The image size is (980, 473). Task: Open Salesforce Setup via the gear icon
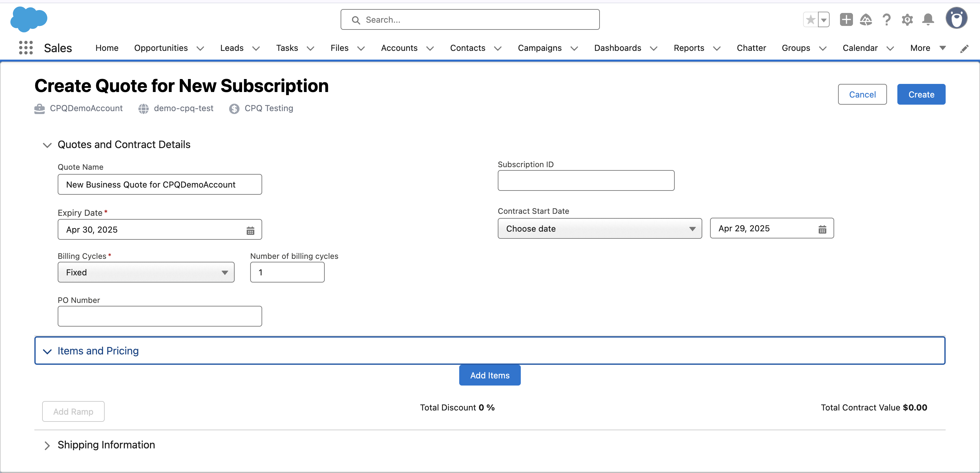pyautogui.click(x=908, y=19)
